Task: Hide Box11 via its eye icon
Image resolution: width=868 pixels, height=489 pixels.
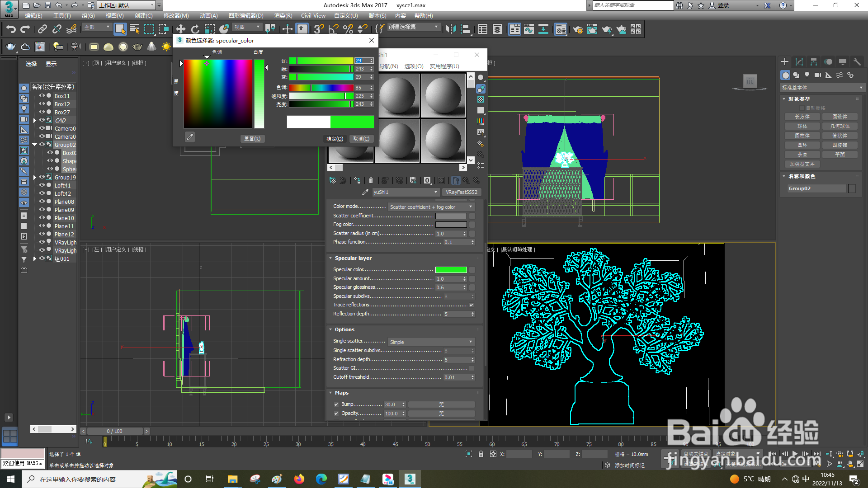Action: (x=42, y=96)
